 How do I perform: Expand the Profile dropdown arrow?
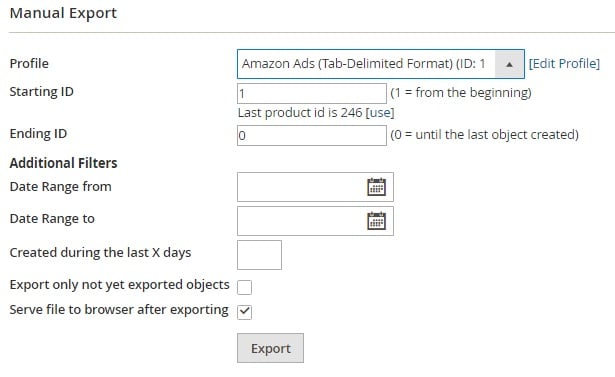509,64
